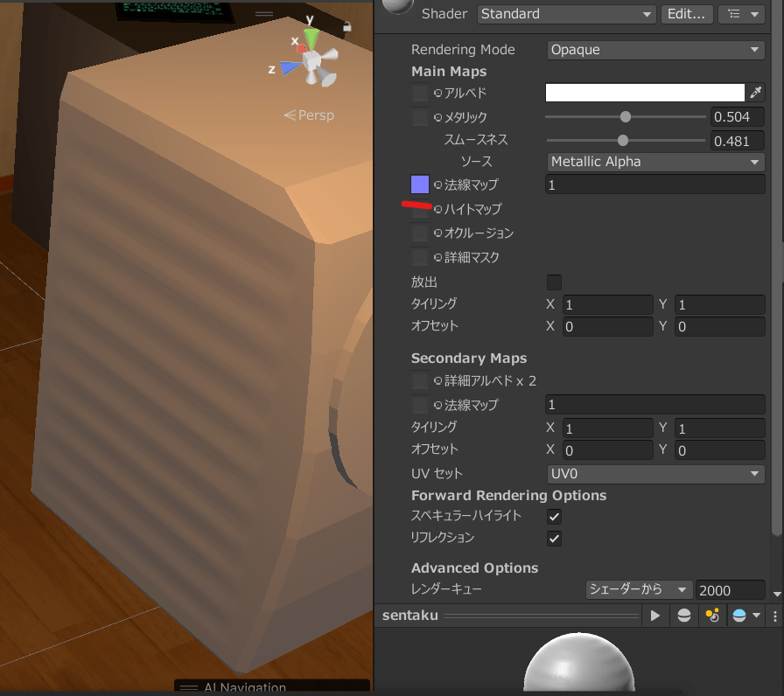The height and width of the screenshot is (696, 784).
Task: Click the occlusion (オクルージョン) texture slot
Action: tap(419, 233)
